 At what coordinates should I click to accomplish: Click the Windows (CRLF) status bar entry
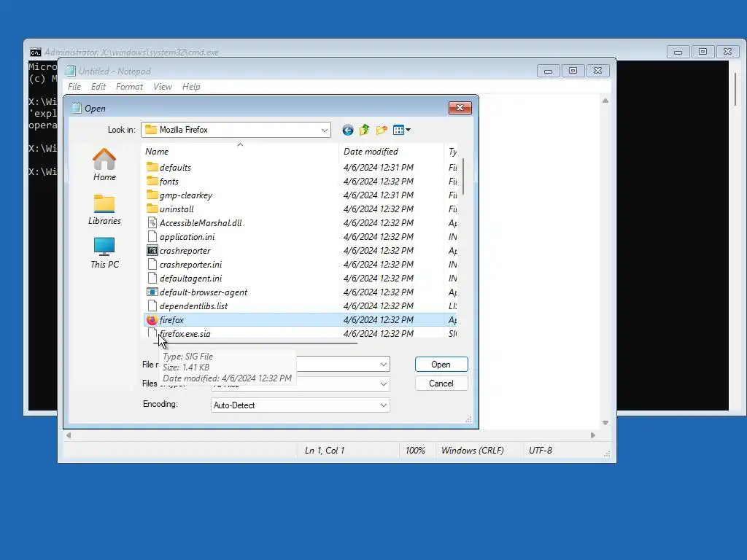[472, 451]
